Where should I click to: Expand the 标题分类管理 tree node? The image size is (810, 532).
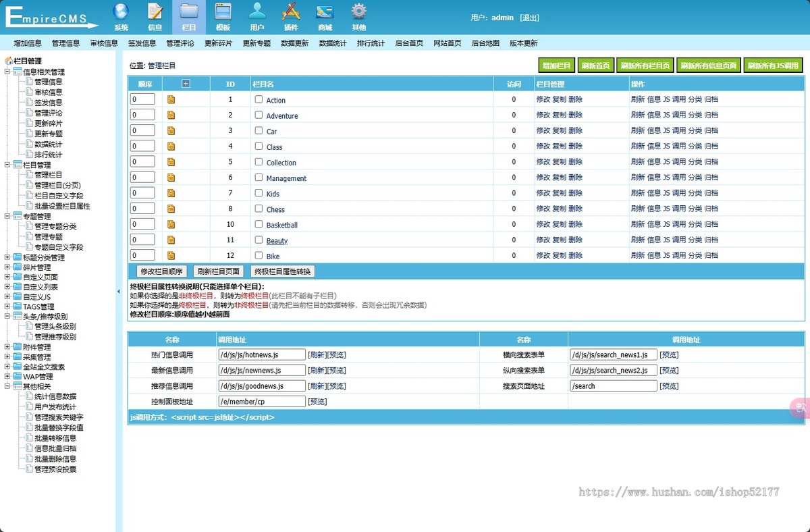tap(7, 257)
